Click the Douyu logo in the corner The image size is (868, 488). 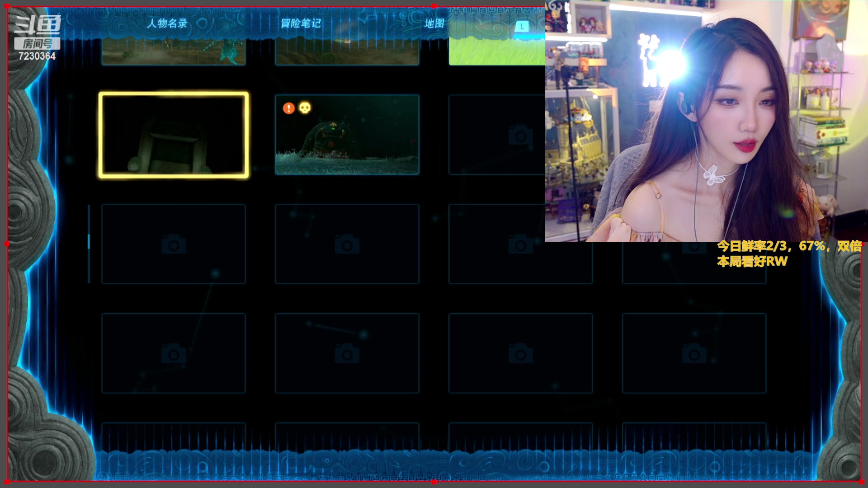38,25
